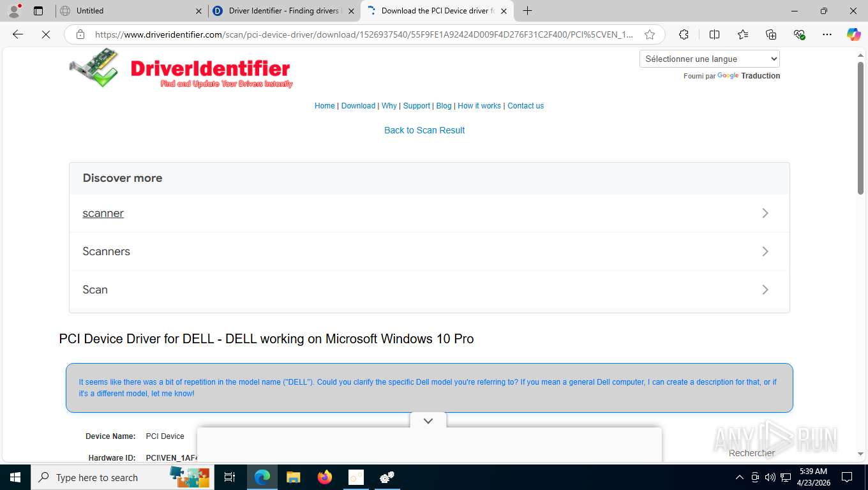Click the Device Name PCI Device value

(165, 436)
